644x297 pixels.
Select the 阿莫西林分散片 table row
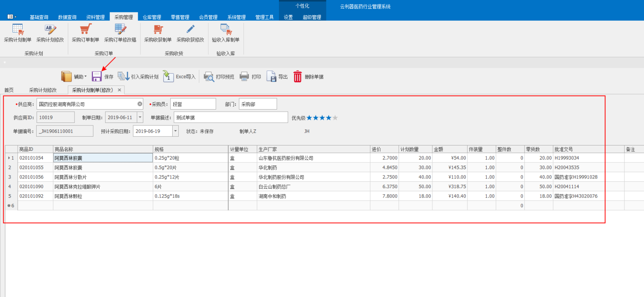coord(70,177)
